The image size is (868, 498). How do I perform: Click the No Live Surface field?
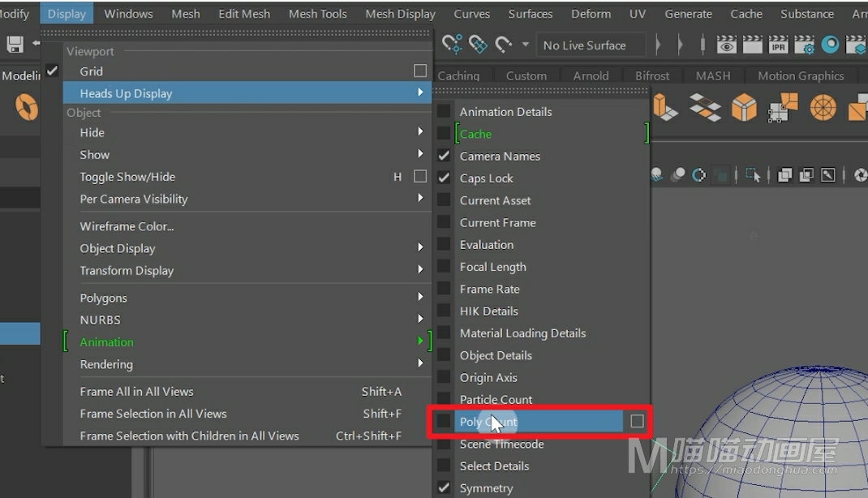tap(591, 45)
